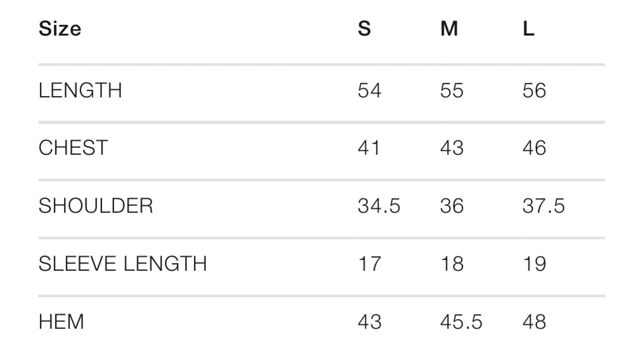Click the CHEST row label
The image size is (644, 351).
[x=73, y=147]
